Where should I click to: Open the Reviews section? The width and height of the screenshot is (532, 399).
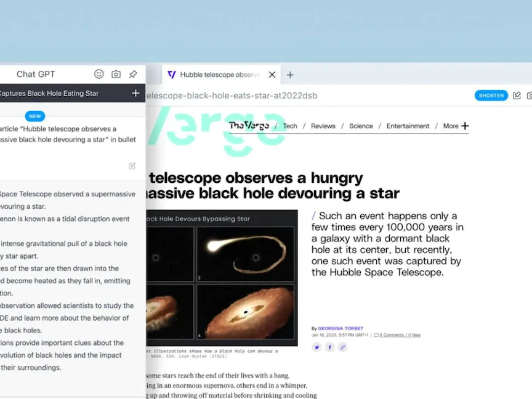pos(323,126)
